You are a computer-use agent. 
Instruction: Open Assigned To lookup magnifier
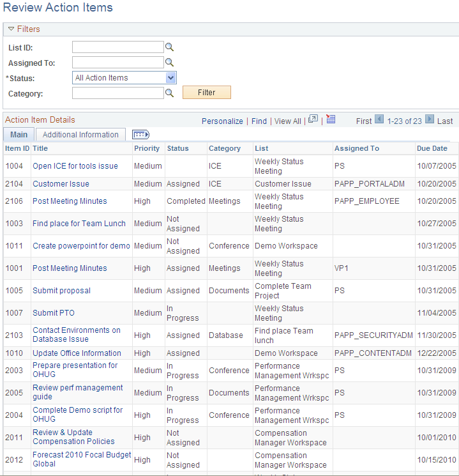click(x=169, y=63)
